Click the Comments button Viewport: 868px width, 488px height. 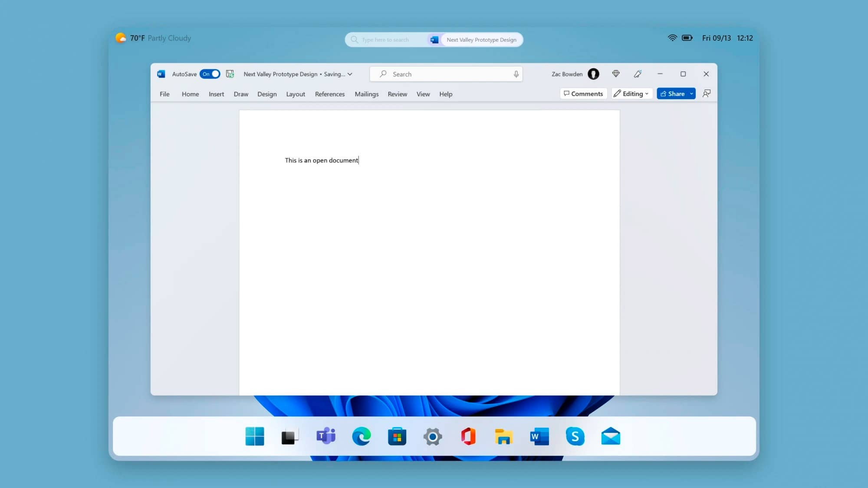[583, 94]
